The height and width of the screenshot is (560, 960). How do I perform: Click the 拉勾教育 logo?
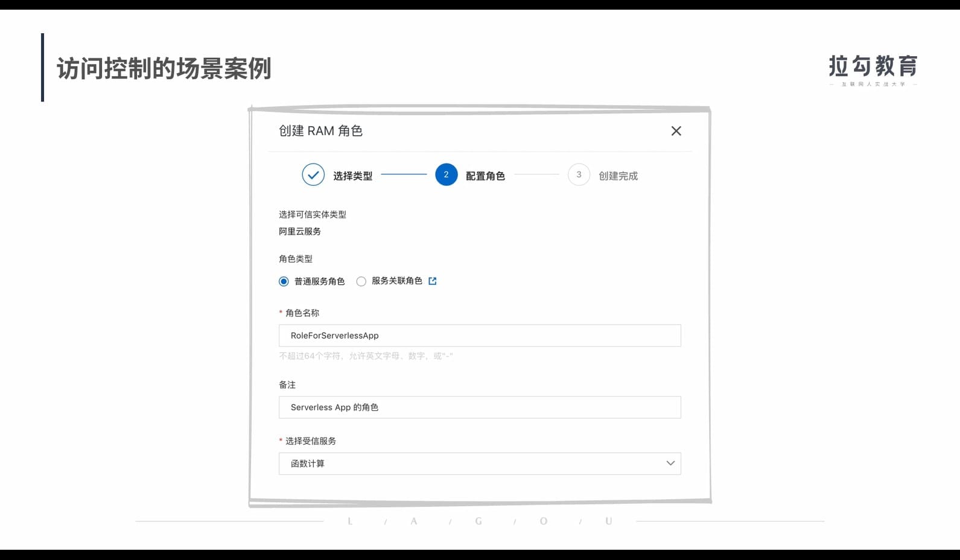pos(873,69)
